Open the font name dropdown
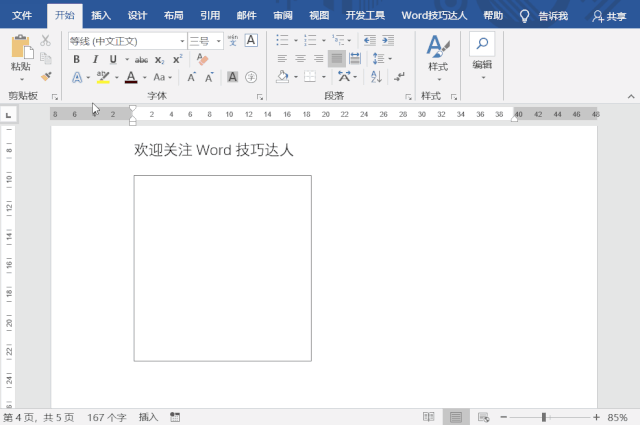Image resolution: width=640 pixels, height=425 pixels. point(182,41)
